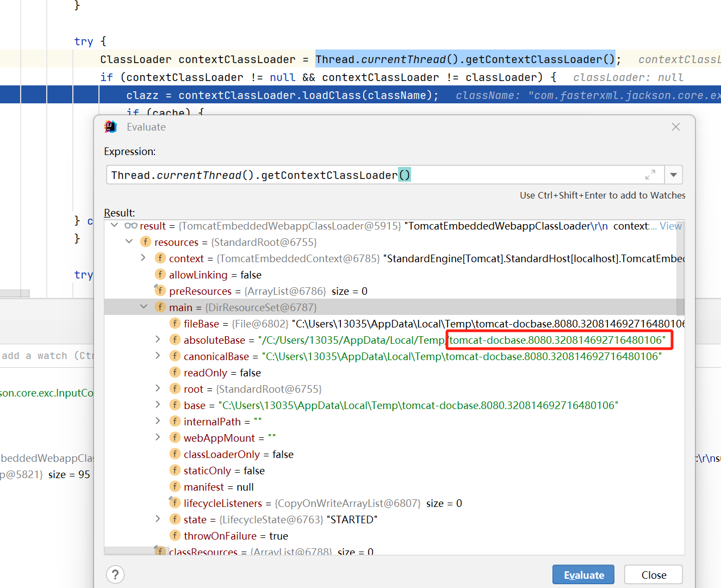Click the field icon beside base
The height and width of the screenshot is (588, 721).
point(175,405)
